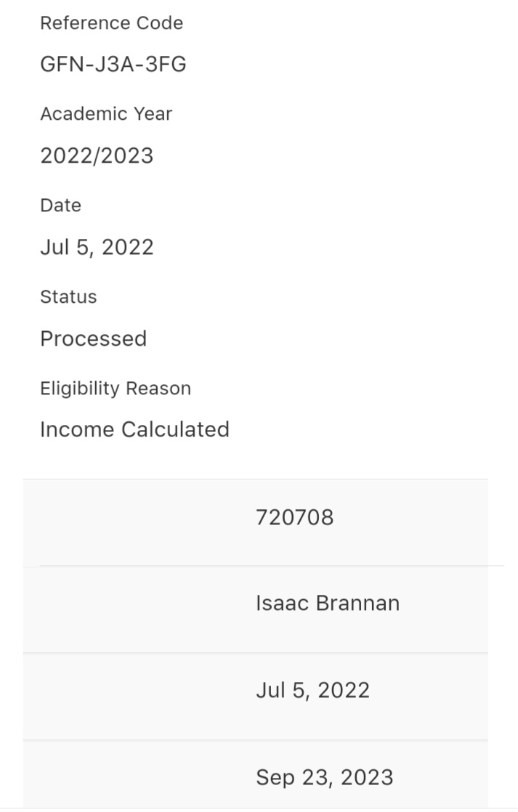Open the Isaac Brannan row
This screenshot has height=812, width=518.
click(256, 609)
